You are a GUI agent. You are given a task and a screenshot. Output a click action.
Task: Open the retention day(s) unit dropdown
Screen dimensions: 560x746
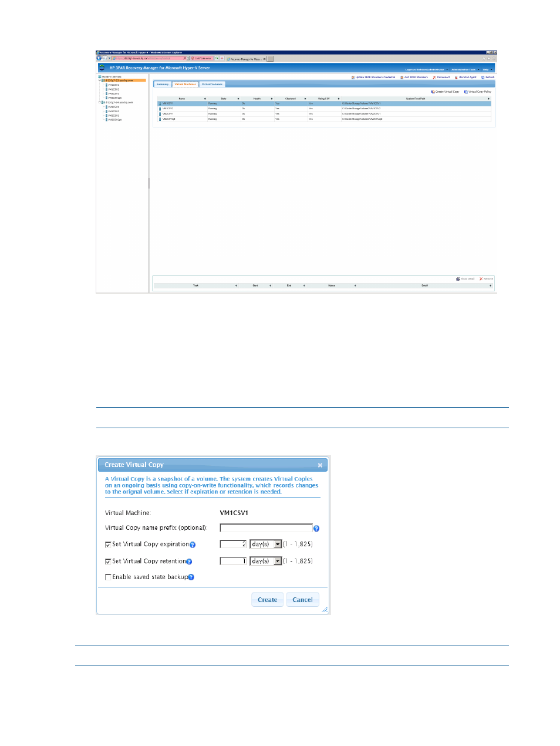click(278, 562)
